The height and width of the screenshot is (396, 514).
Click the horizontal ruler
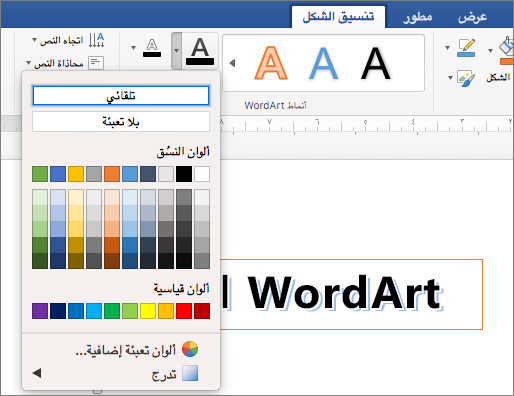point(366,126)
